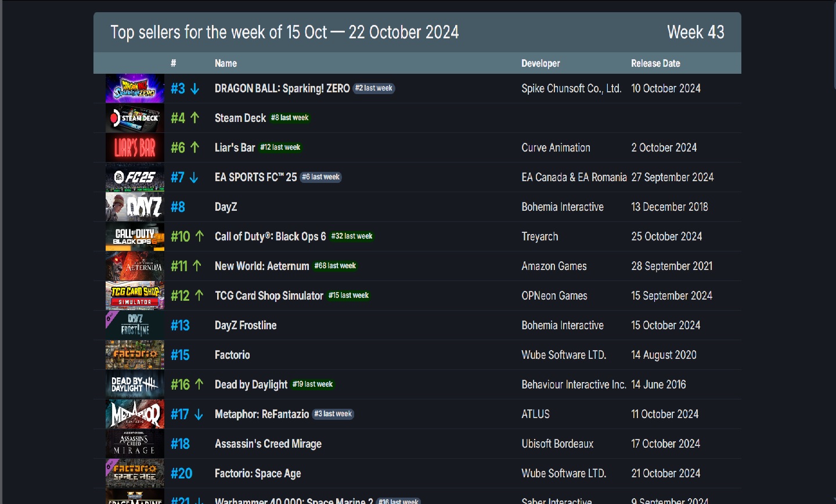
Task: Click up arrow beside rank #16
Action: [x=199, y=384]
